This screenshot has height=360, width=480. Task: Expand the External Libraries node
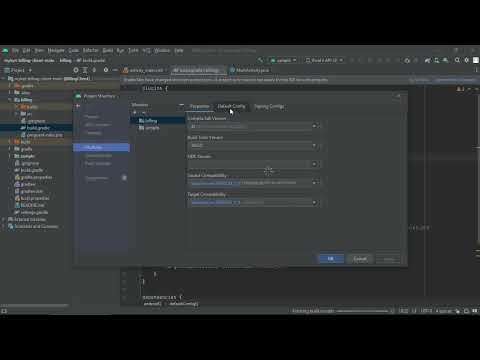pos(4,219)
